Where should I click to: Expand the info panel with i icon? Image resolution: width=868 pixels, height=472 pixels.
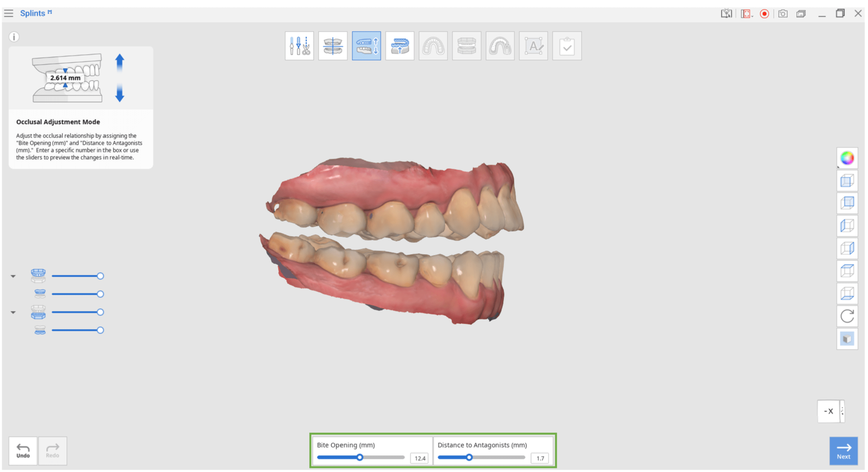click(14, 37)
